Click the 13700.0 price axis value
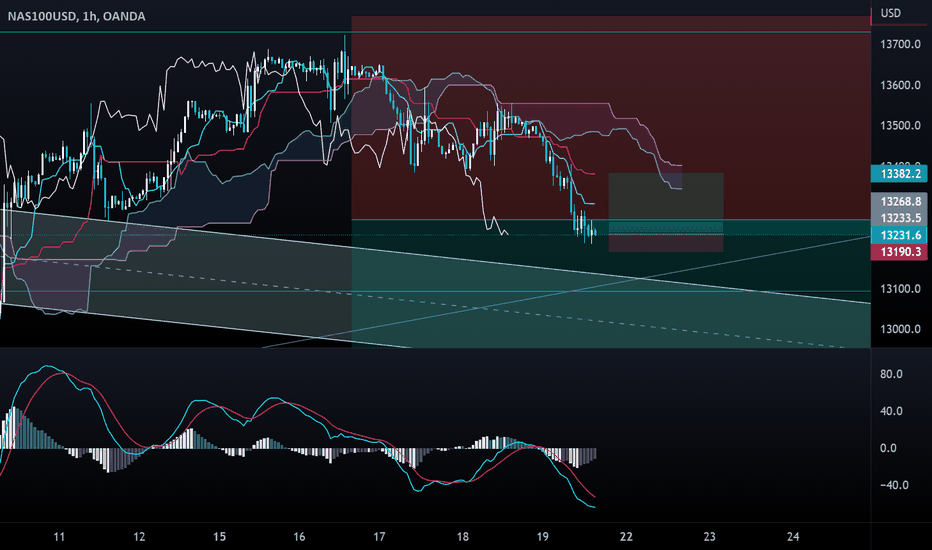This screenshot has height=550, width=932. tap(900, 45)
